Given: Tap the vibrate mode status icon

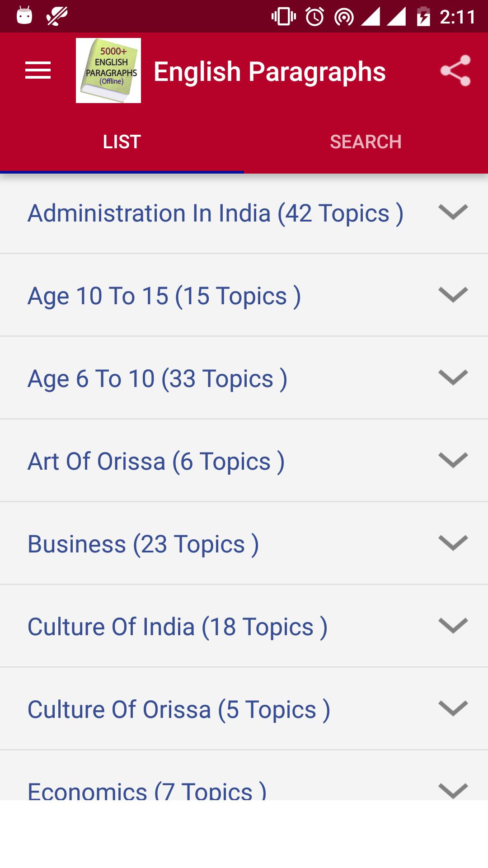Looking at the screenshot, I should click(284, 17).
